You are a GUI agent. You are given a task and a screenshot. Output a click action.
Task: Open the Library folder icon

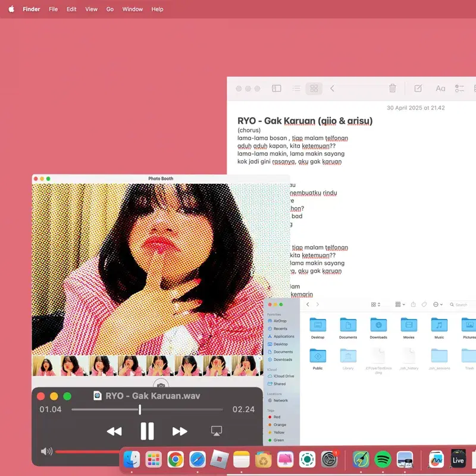click(x=348, y=355)
